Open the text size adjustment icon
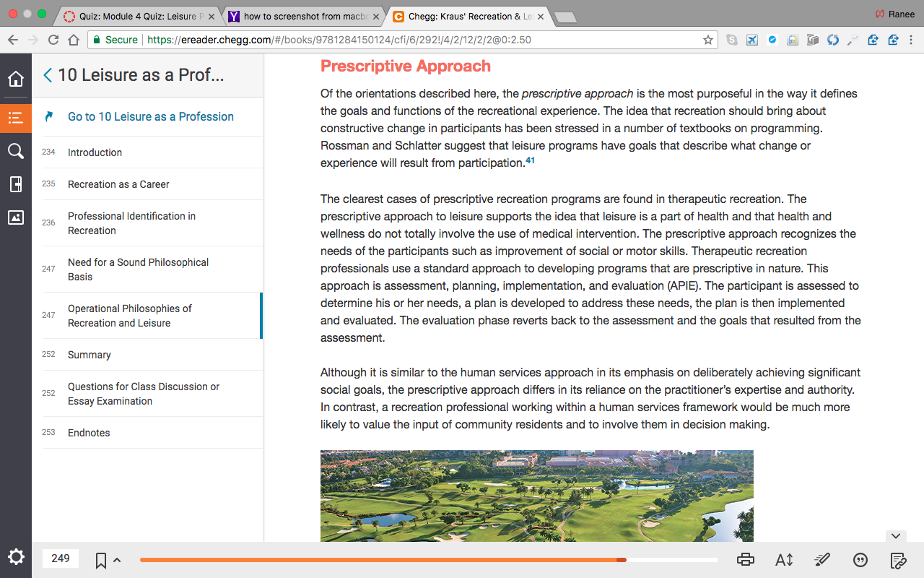The width and height of the screenshot is (924, 578). [784, 559]
